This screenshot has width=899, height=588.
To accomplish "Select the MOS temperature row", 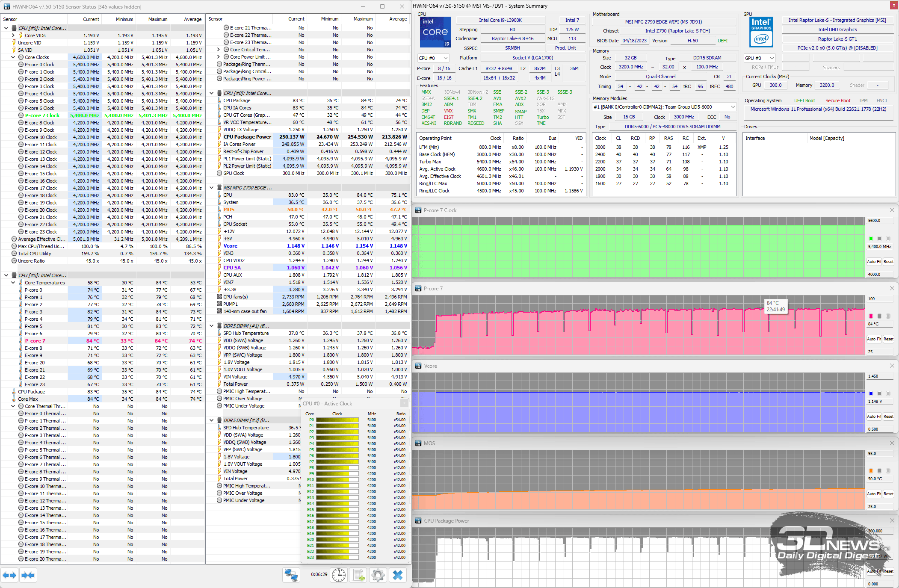I will pyautogui.click(x=309, y=210).
